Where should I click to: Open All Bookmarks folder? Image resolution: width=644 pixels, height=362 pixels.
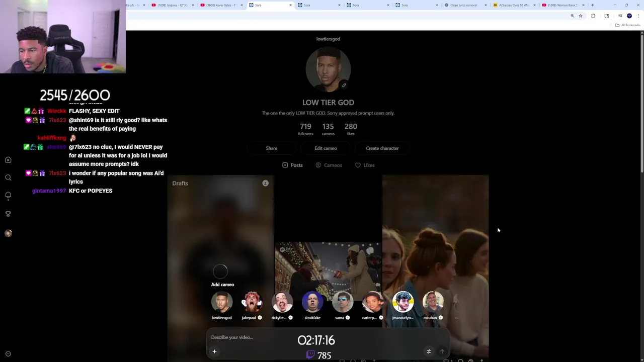[x=627, y=25]
